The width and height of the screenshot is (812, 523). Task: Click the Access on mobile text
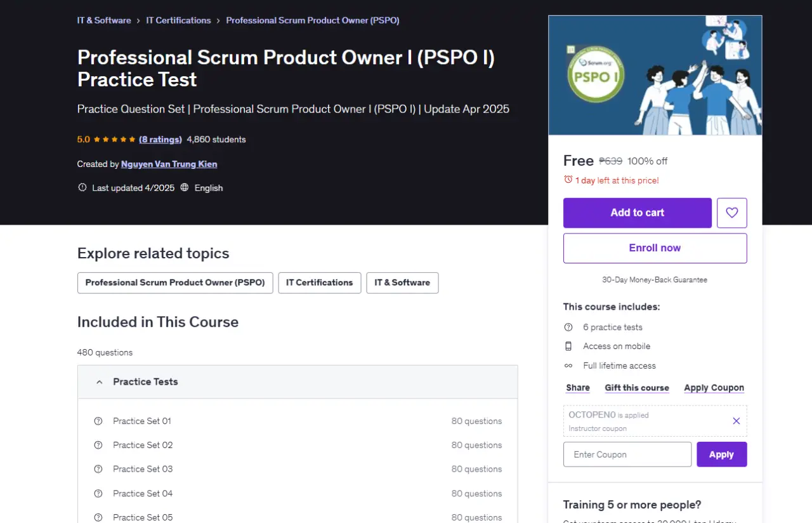click(x=617, y=347)
